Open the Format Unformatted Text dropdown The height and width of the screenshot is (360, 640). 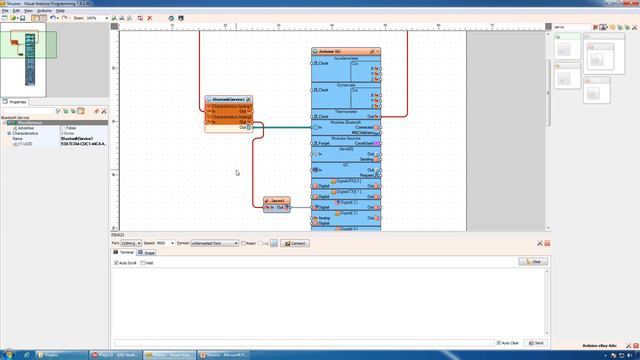point(236,243)
